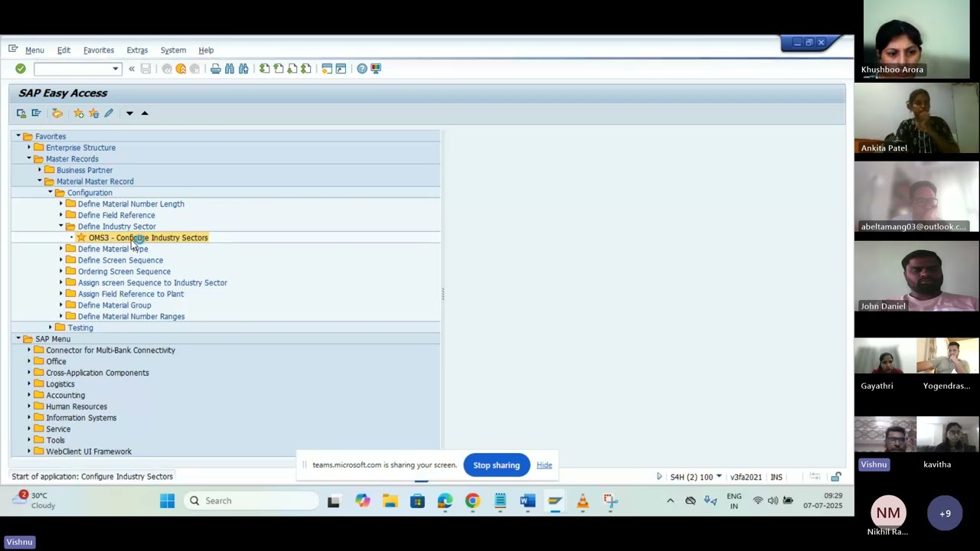Open Microsoft Word from the taskbar

coord(528,501)
